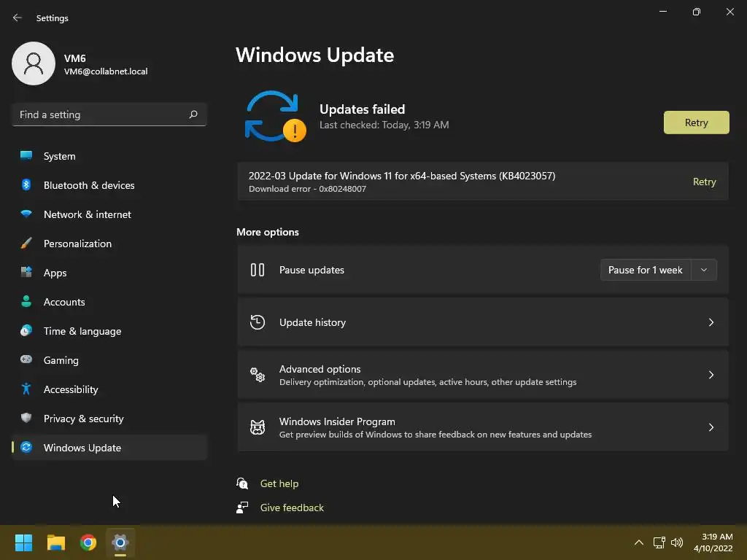747x560 pixels.
Task: Click the Accounts person icon in sidebar
Action: [26, 301]
